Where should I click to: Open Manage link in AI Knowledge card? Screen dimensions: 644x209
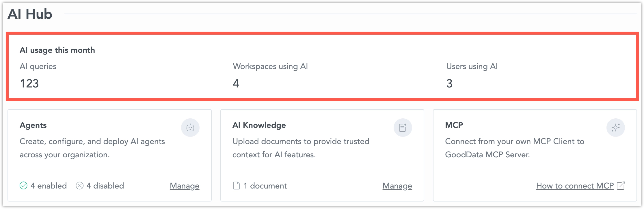point(397,186)
